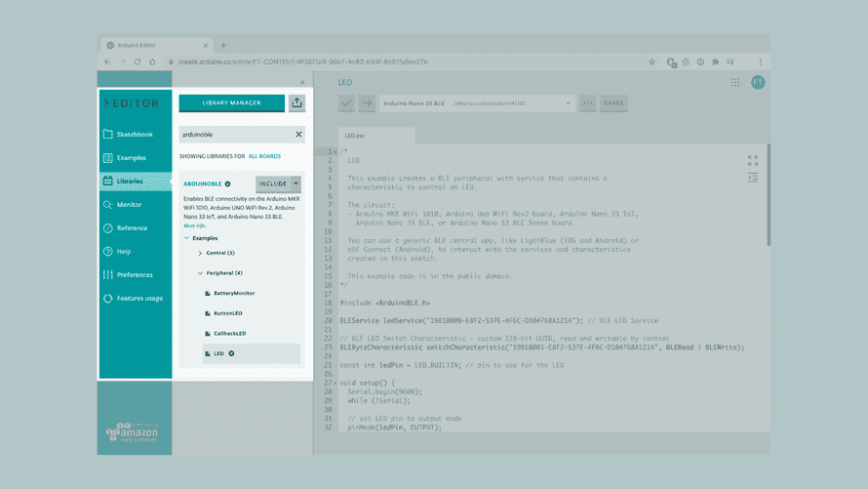Viewport: 868px width, 489px height.
Task: Go back in the browser
Action: tap(107, 62)
